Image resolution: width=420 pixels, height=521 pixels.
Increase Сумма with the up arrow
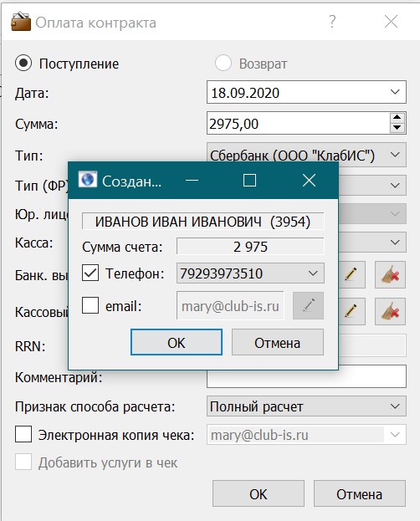(397, 118)
